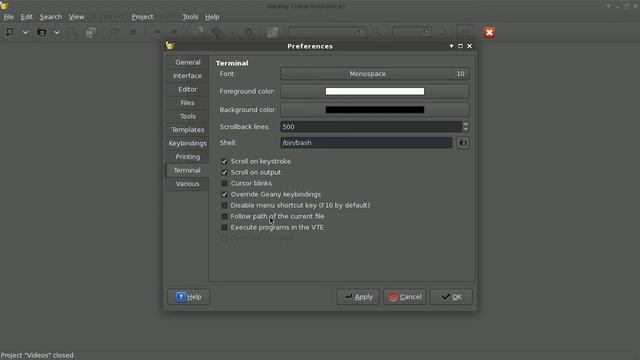The image size is (640, 360).
Task: Click the Scrollback lines field showing 500
Action: click(371, 127)
